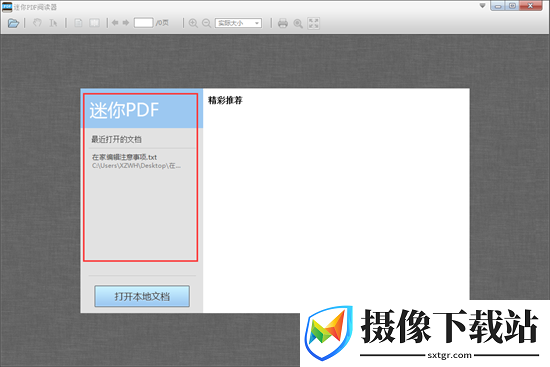Close the 迷你PDF阅读器 window

click(531, 6)
